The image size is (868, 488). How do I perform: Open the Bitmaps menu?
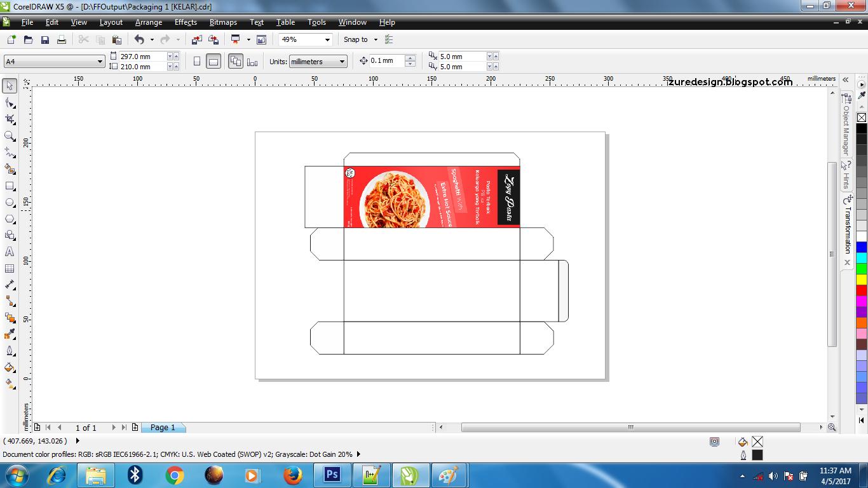tap(223, 22)
